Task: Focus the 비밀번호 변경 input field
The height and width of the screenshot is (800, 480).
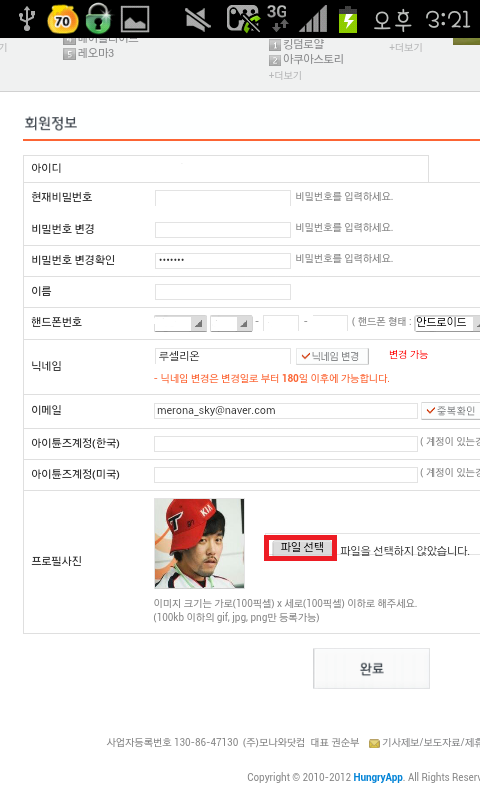Action: [223, 230]
